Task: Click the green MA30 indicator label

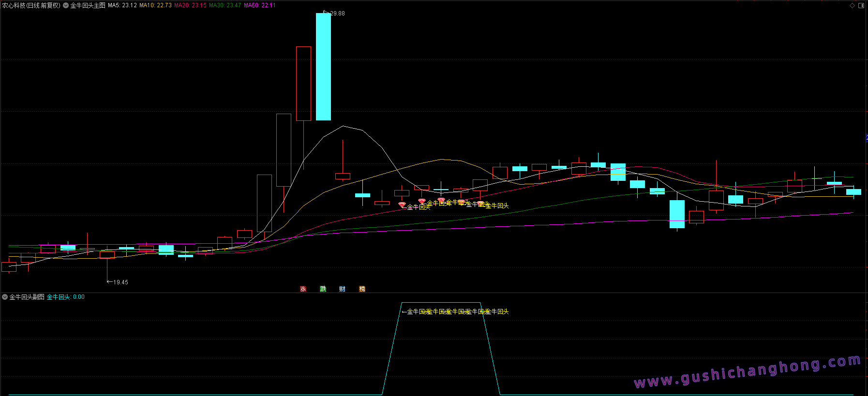Action: [x=225, y=5]
